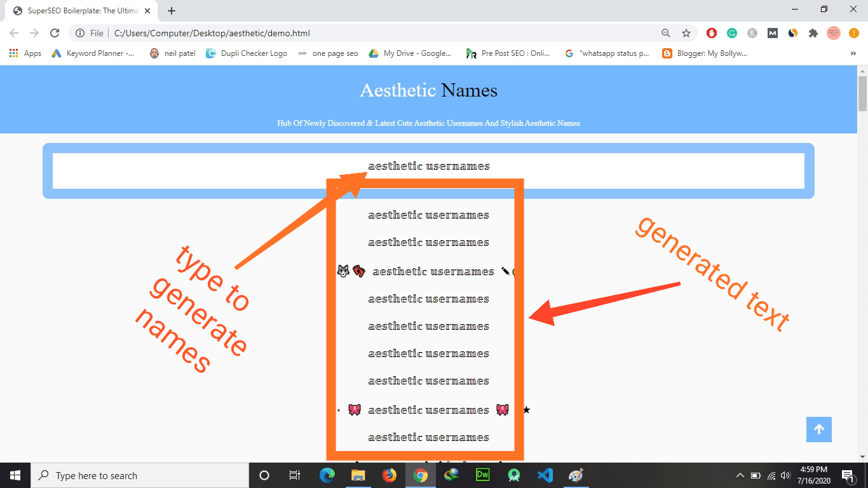The width and height of the screenshot is (868, 488).
Task: Click the page vertical scrollbar thumb
Action: [862, 93]
